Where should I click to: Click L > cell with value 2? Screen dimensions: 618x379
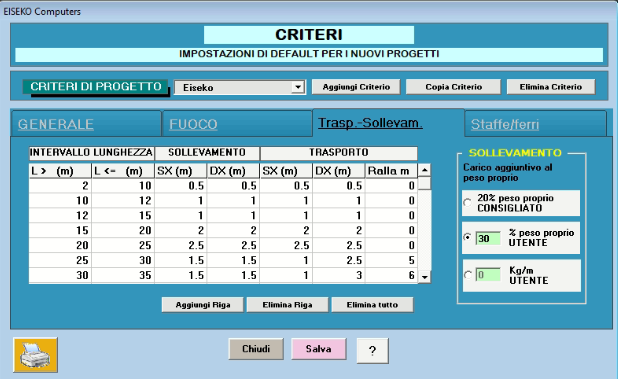point(60,186)
